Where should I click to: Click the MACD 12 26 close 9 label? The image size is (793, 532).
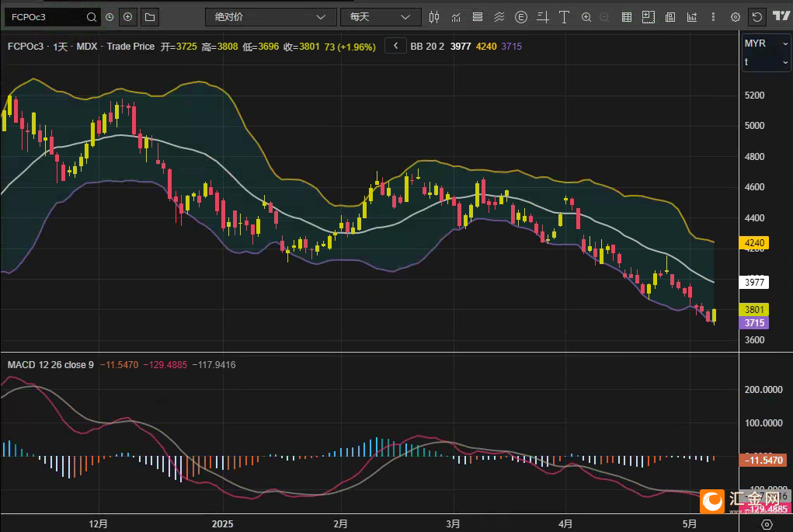coord(50,364)
